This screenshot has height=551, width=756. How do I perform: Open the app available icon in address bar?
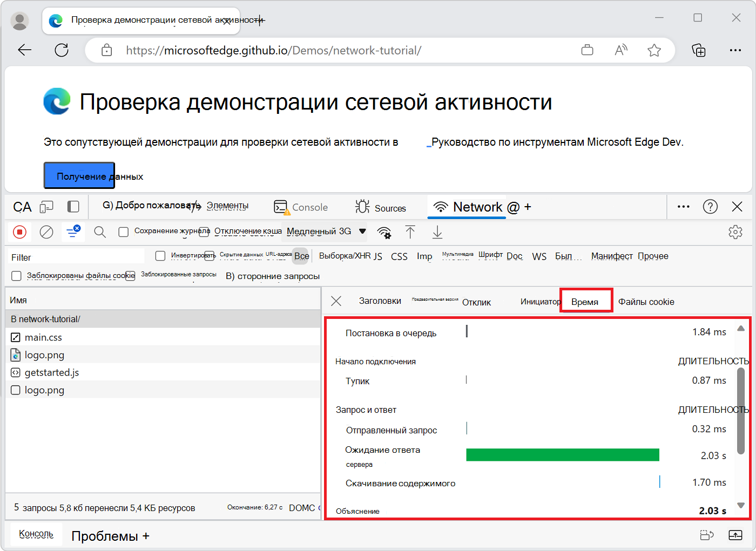click(587, 50)
